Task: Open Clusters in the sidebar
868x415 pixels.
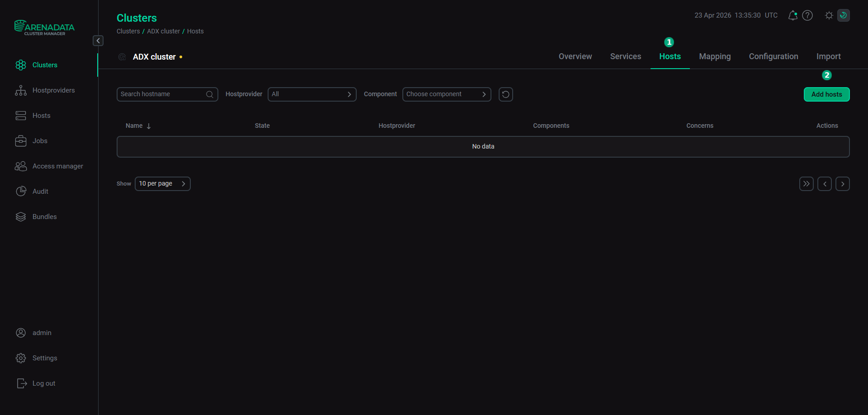Action: [x=45, y=65]
